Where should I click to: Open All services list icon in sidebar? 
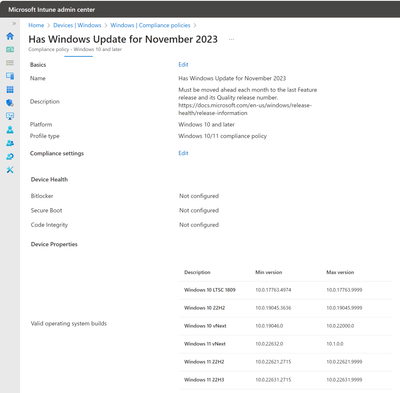[x=10, y=63]
